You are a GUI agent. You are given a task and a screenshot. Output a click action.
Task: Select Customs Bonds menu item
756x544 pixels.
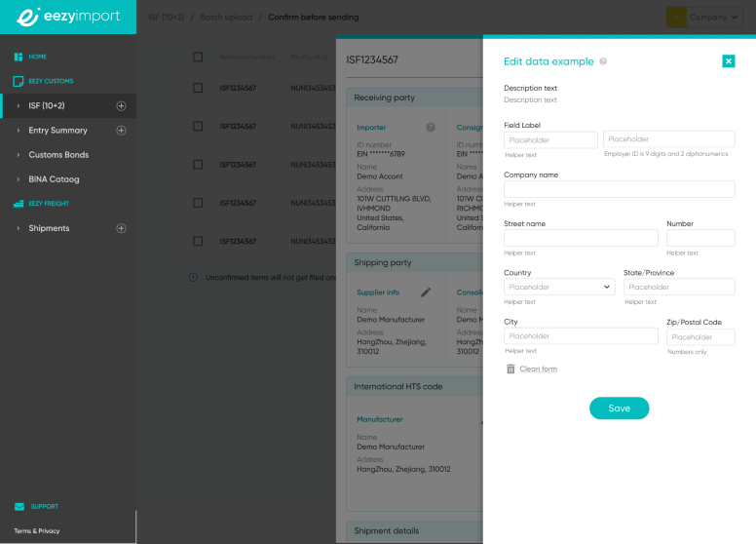pos(58,155)
